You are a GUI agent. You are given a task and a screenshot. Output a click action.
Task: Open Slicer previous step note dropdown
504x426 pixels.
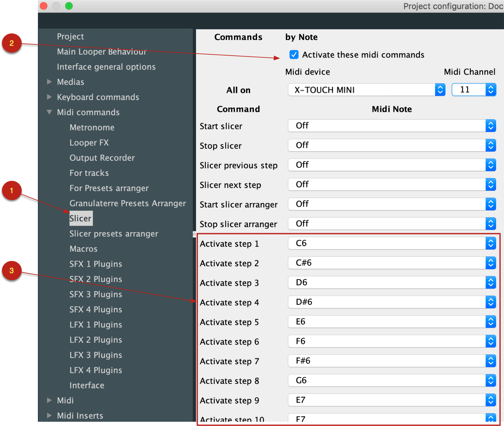pyautogui.click(x=392, y=165)
